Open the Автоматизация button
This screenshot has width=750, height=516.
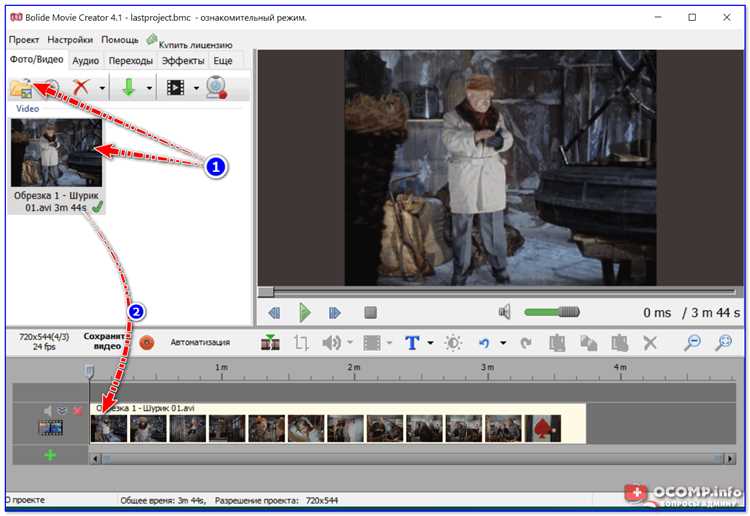(x=200, y=342)
